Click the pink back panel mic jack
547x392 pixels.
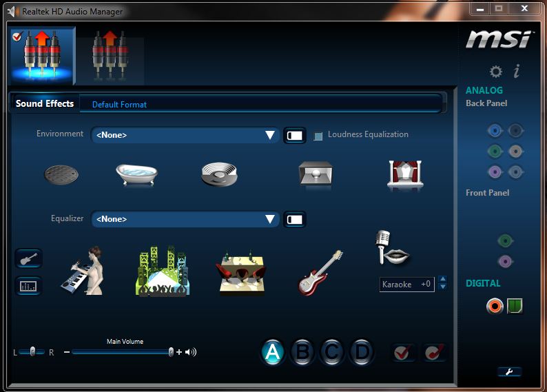tap(495, 172)
